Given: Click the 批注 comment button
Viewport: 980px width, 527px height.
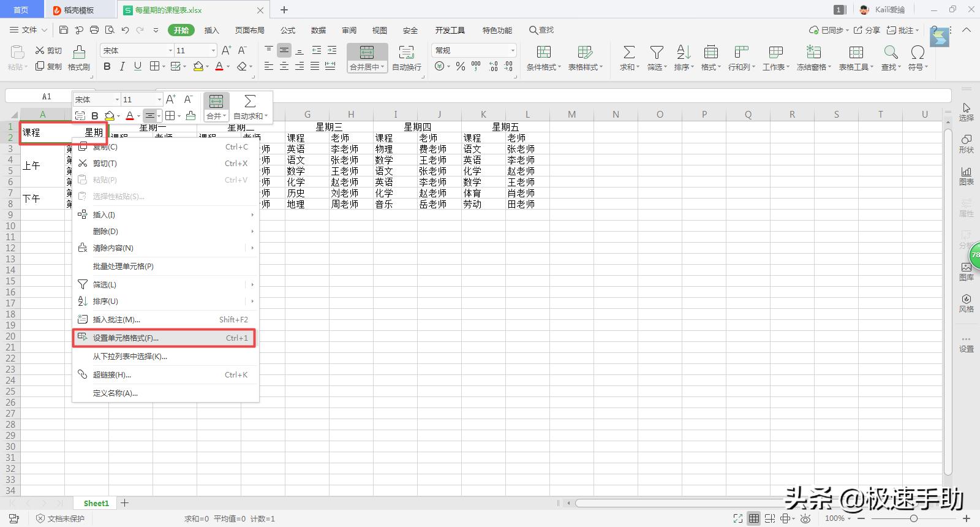Looking at the screenshot, I should click(902, 30).
